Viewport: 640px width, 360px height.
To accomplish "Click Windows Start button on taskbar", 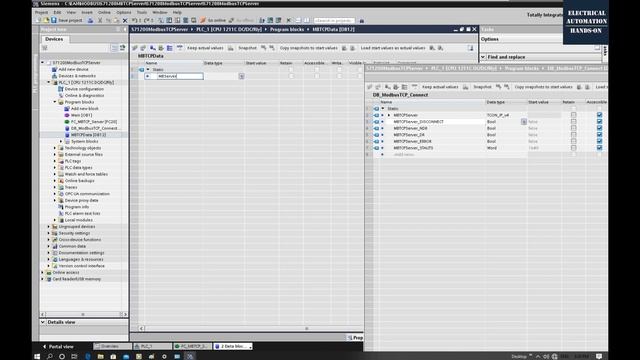I will [x=37, y=356].
